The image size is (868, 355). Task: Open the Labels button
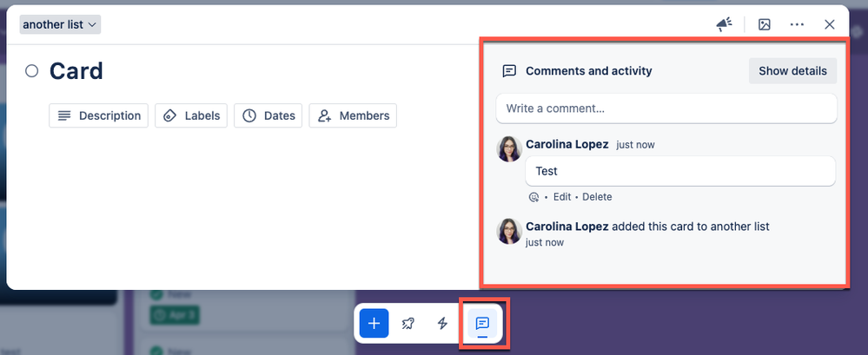[191, 115]
